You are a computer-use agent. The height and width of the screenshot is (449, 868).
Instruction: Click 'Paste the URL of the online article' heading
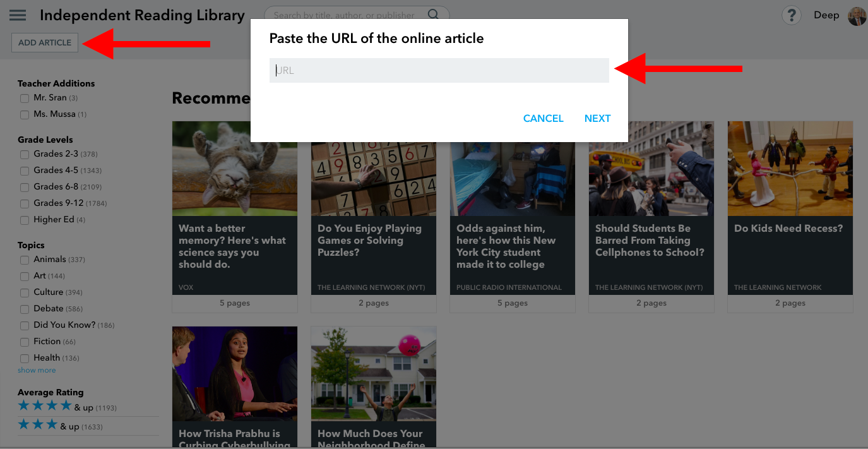coord(377,38)
